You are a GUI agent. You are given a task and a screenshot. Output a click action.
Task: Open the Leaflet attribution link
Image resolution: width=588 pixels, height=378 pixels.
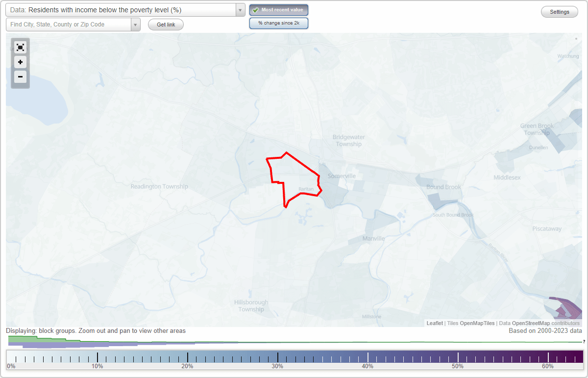coord(435,323)
